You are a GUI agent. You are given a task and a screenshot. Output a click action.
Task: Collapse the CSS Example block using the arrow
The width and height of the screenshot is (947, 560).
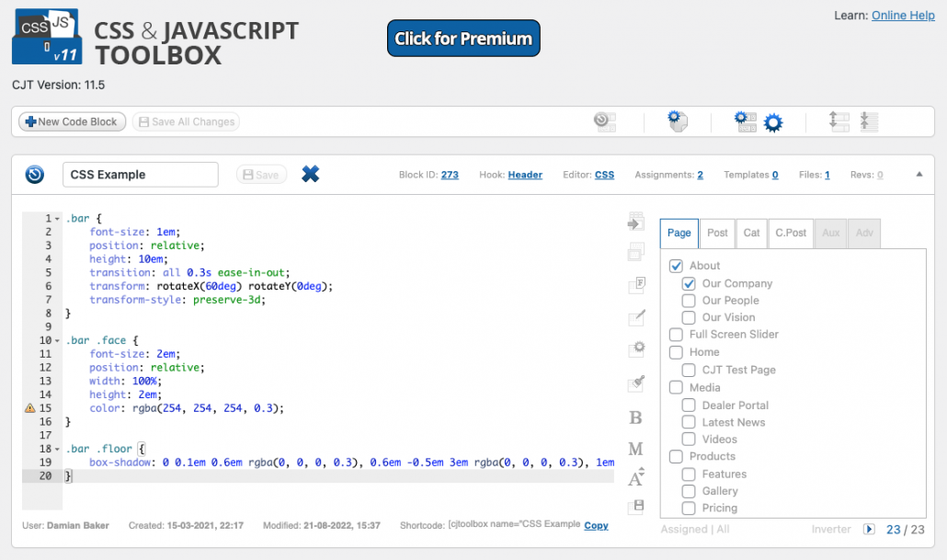(919, 174)
